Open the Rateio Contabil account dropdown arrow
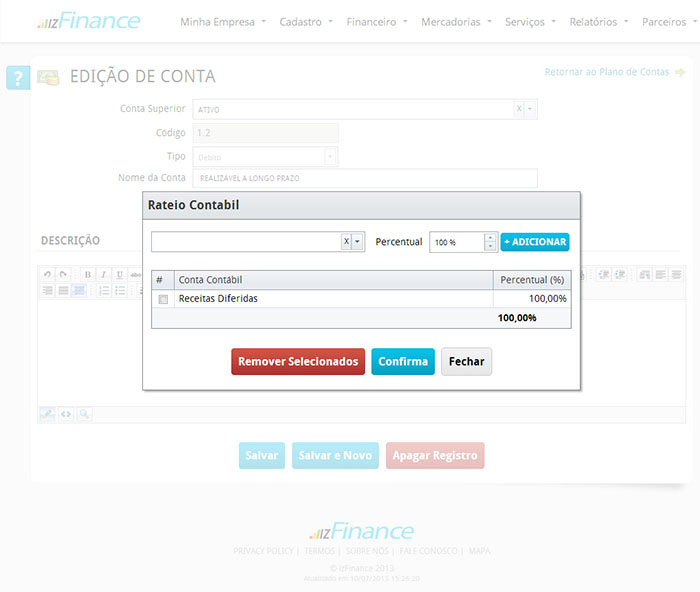The height and width of the screenshot is (592, 700). pos(357,242)
